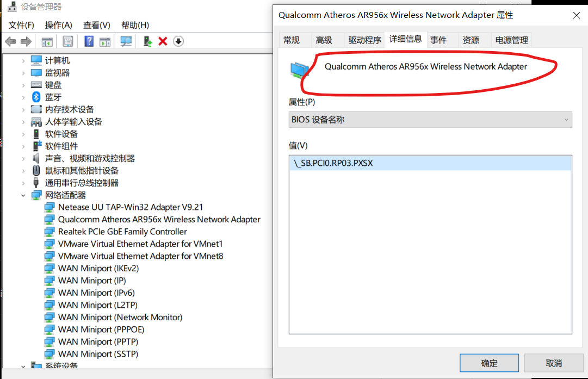
Task: Expand the 监视器 tree node
Action: point(23,73)
